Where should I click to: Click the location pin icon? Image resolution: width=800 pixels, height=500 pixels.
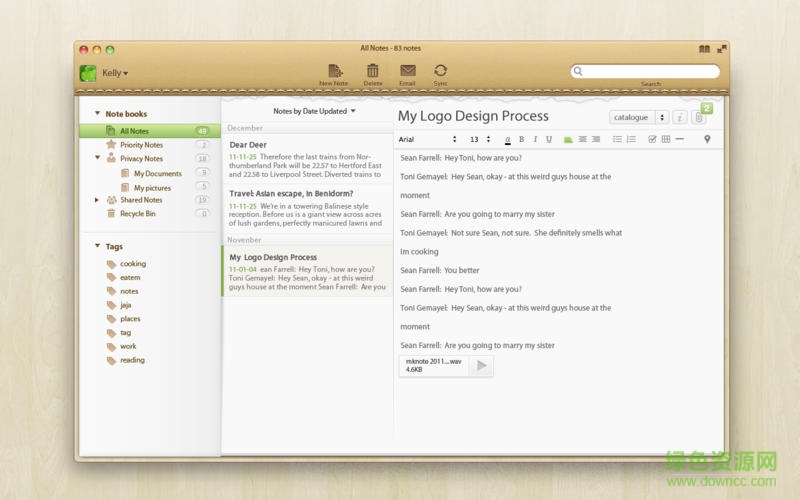pos(707,139)
